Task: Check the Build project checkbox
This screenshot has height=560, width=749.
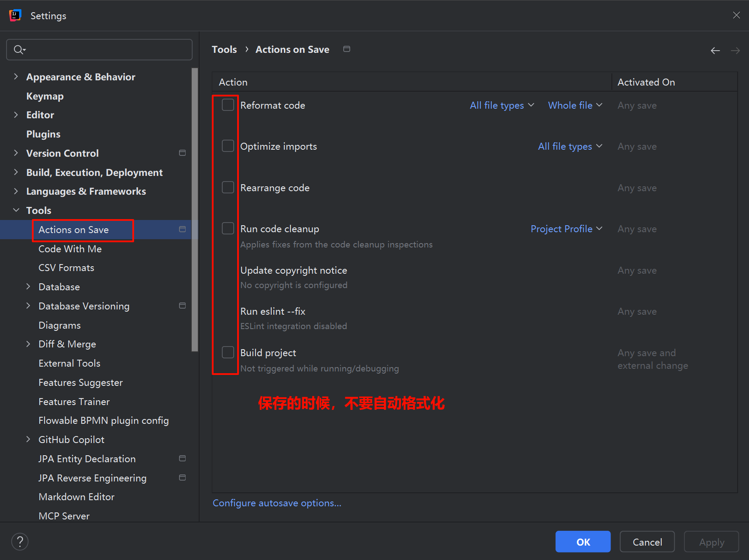Action: pyautogui.click(x=228, y=352)
